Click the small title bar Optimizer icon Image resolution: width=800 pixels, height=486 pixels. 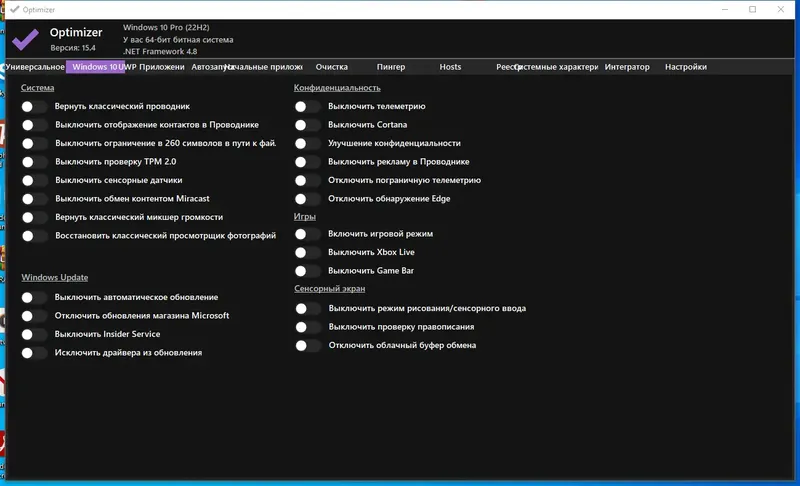coord(14,9)
